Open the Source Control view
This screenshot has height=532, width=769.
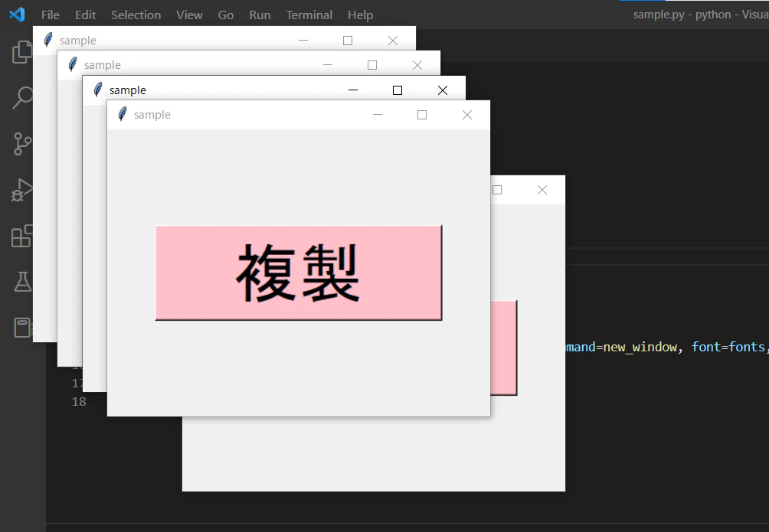22,144
